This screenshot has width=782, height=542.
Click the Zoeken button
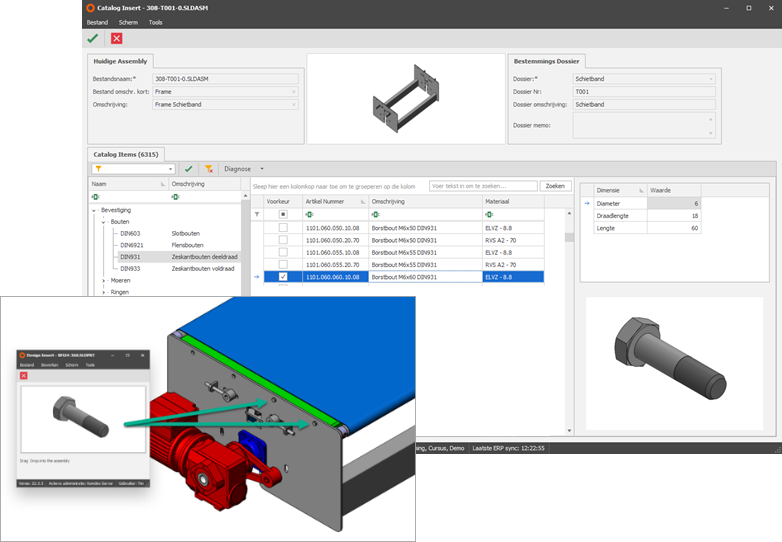(554, 186)
